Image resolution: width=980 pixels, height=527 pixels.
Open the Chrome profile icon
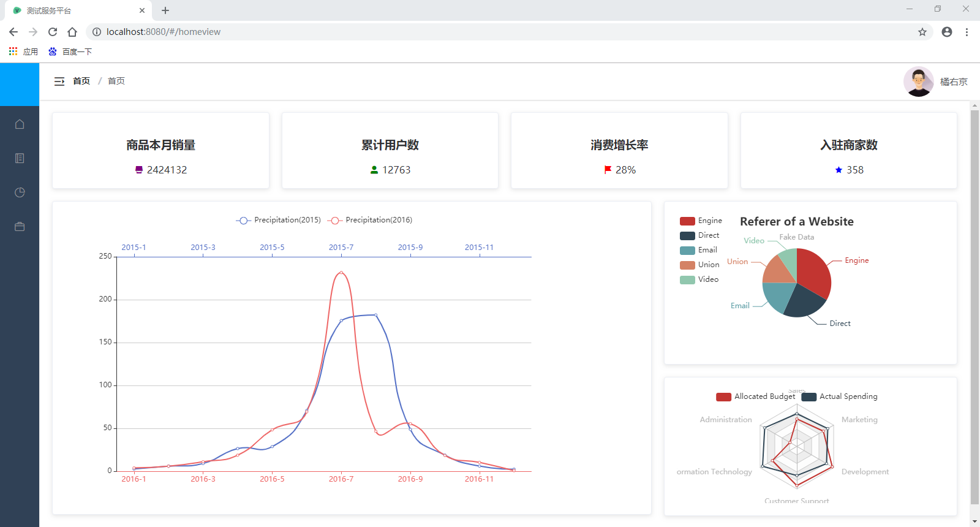[x=947, y=32]
